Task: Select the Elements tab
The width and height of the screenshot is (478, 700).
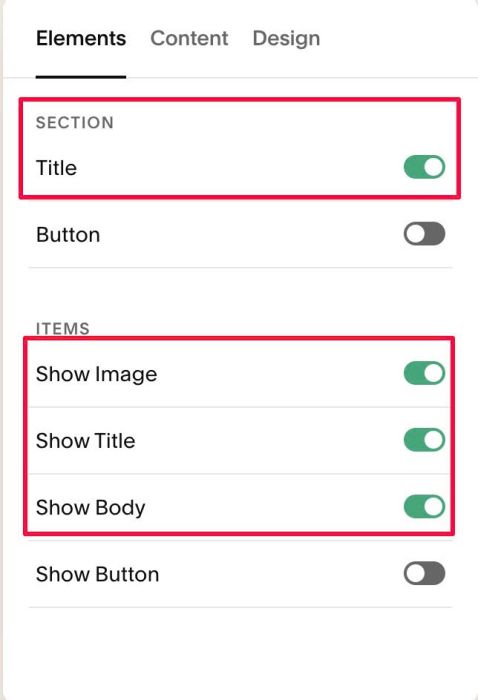Action: pos(81,38)
